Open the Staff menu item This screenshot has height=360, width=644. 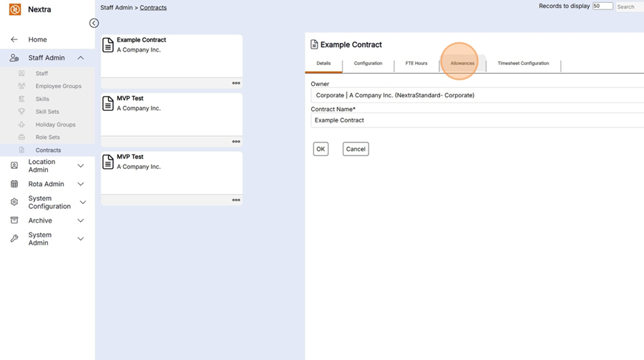click(42, 73)
